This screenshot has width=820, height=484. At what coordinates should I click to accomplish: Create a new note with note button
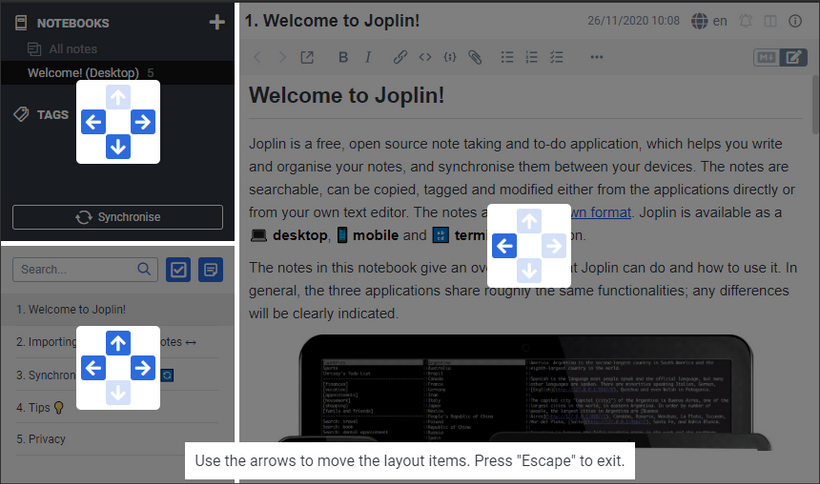coord(211,270)
